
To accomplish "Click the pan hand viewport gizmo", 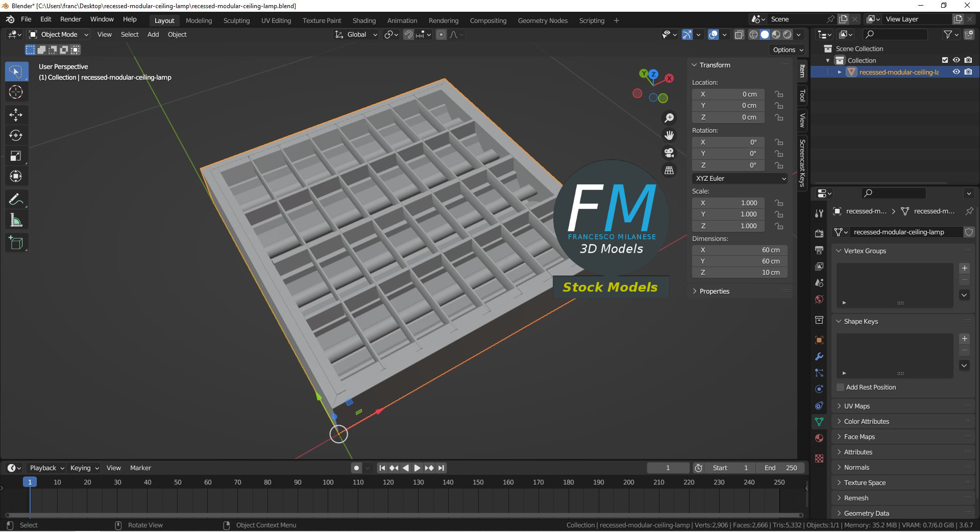I will (669, 135).
